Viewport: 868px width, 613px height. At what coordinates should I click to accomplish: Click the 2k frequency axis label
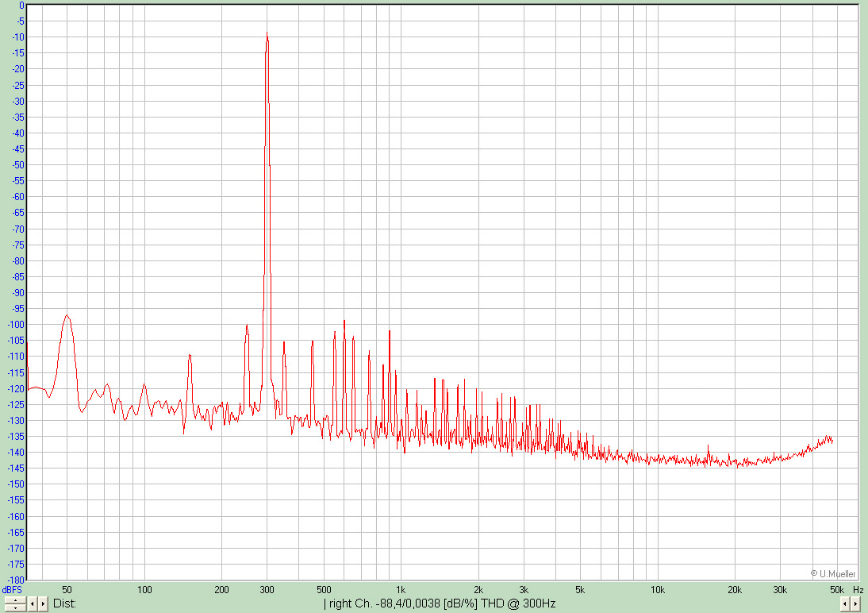point(478,590)
